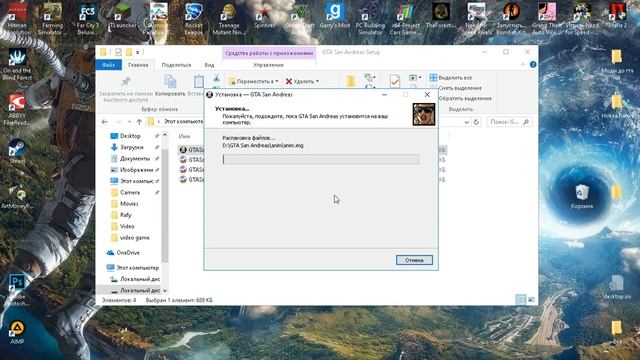Open the Garry's Mod desktop shortcut
The width and height of the screenshot is (640, 360).
pos(335,16)
